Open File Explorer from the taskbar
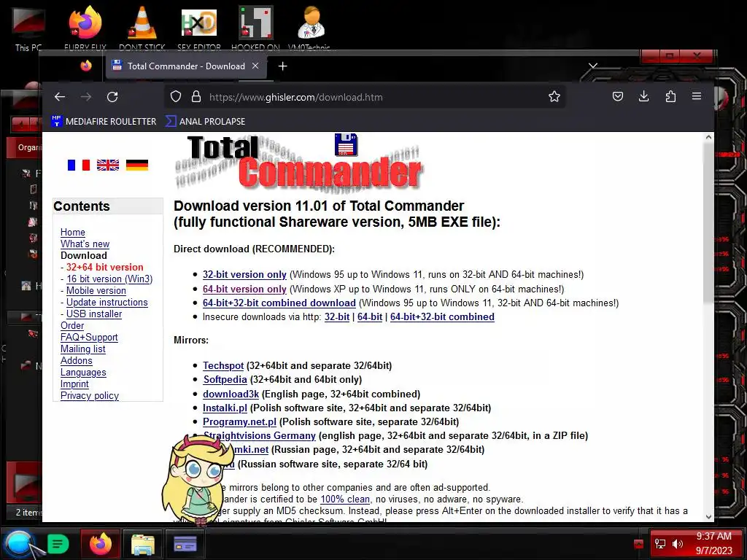747x560 pixels. pyautogui.click(x=142, y=544)
